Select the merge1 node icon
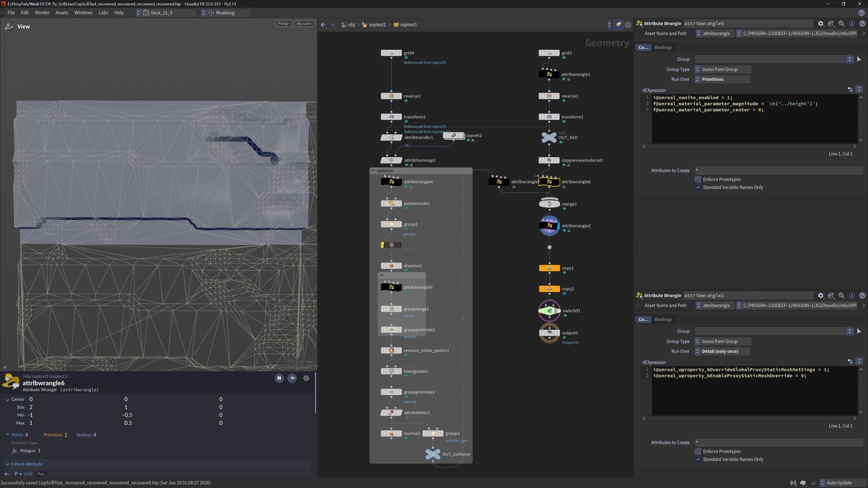The width and height of the screenshot is (868, 488). (549, 204)
